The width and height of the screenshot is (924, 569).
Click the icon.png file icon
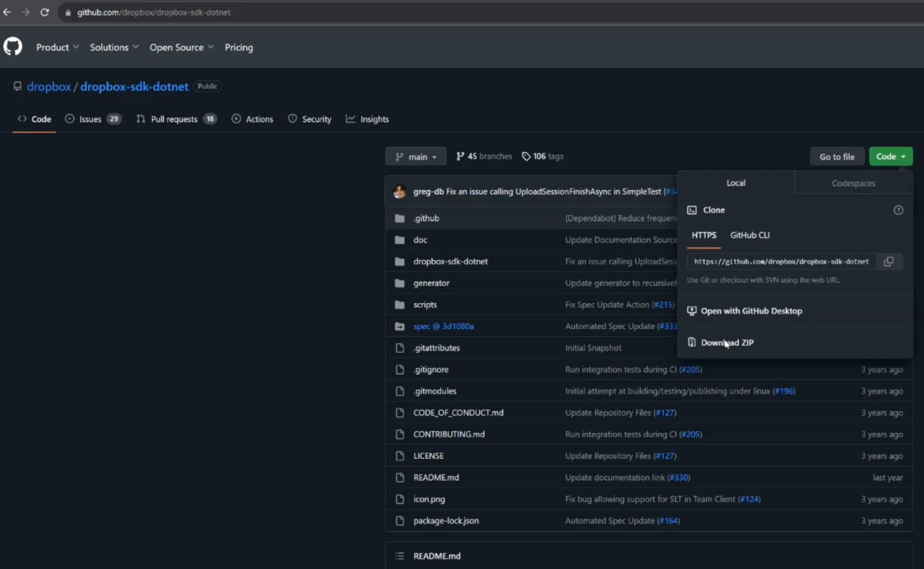(400, 499)
